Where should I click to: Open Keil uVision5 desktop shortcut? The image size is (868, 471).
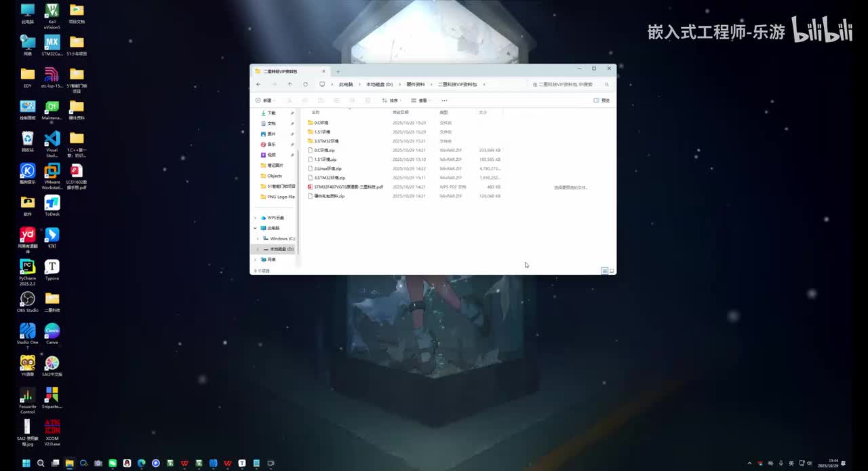(x=52, y=16)
